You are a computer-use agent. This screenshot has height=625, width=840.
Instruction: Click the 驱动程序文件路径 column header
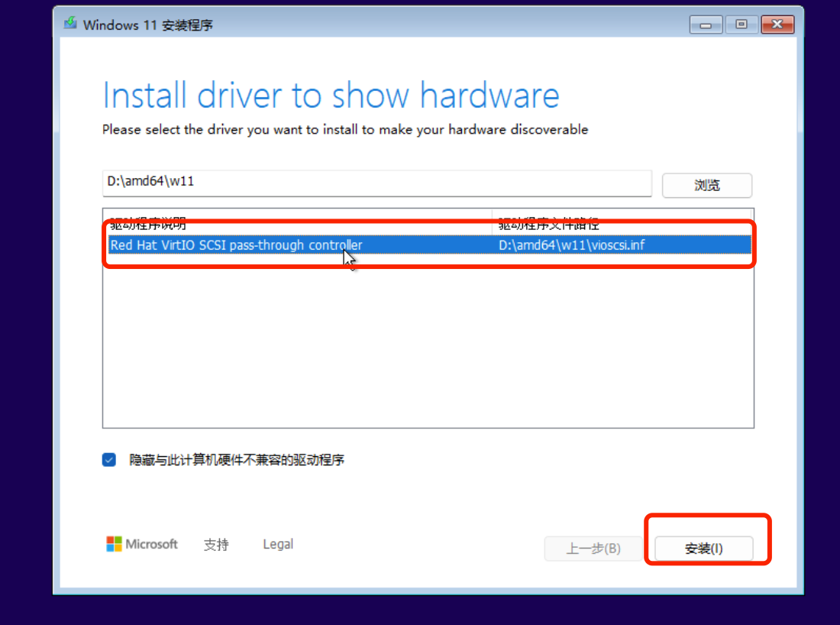point(622,224)
